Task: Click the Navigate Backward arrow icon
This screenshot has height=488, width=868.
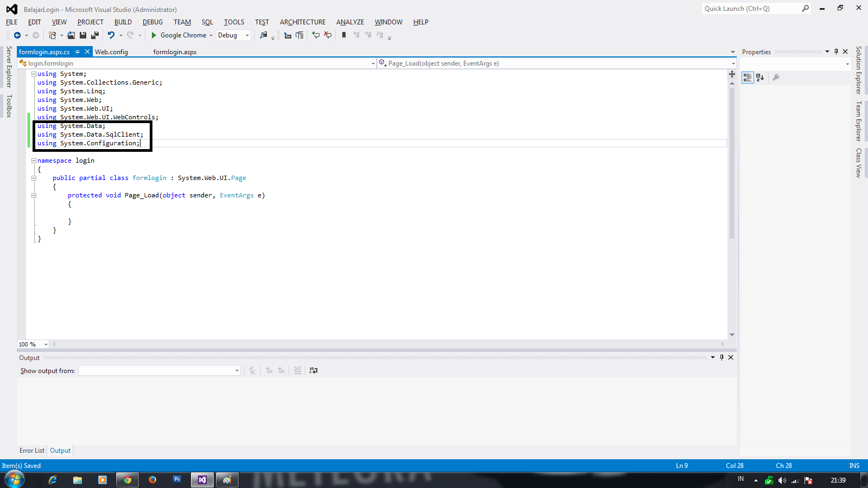Action: click(x=17, y=35)
